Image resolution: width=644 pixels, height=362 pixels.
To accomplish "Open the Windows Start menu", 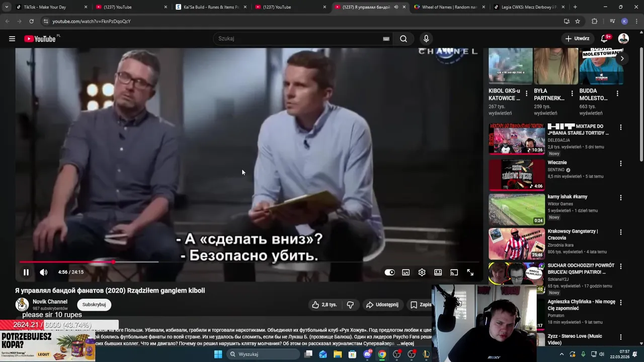I will click(218, 354).
